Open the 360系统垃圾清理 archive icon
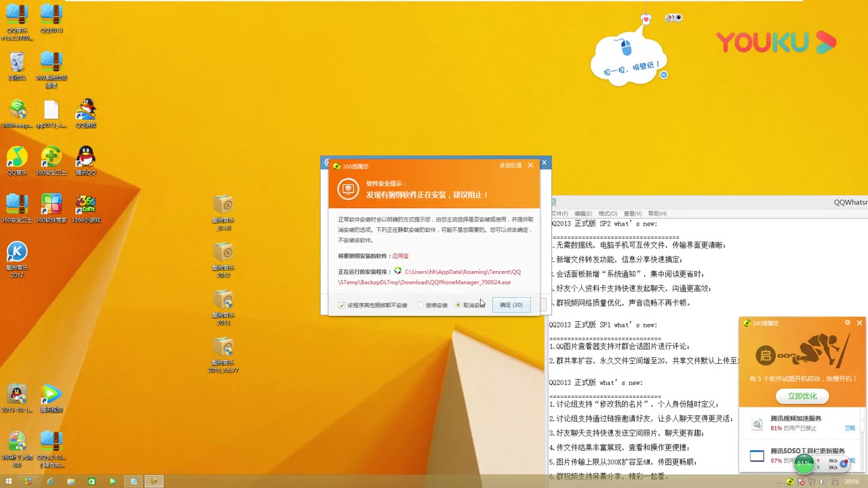868x488 pixels. point(52,69)
